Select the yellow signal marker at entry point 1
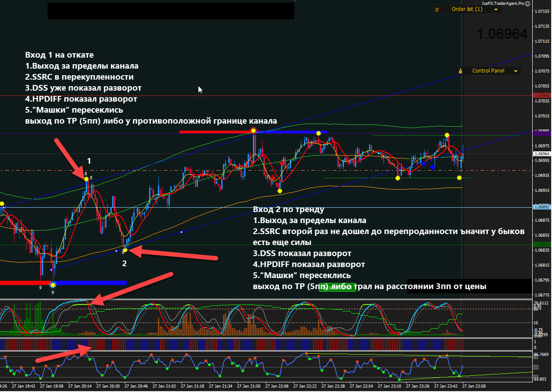 (86, 178)
